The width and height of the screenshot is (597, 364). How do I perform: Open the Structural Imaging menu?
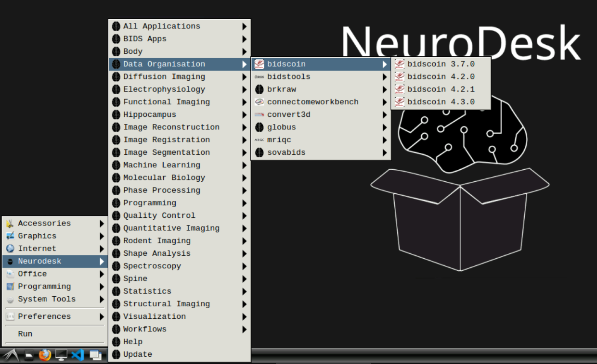(x=180, y=304)
